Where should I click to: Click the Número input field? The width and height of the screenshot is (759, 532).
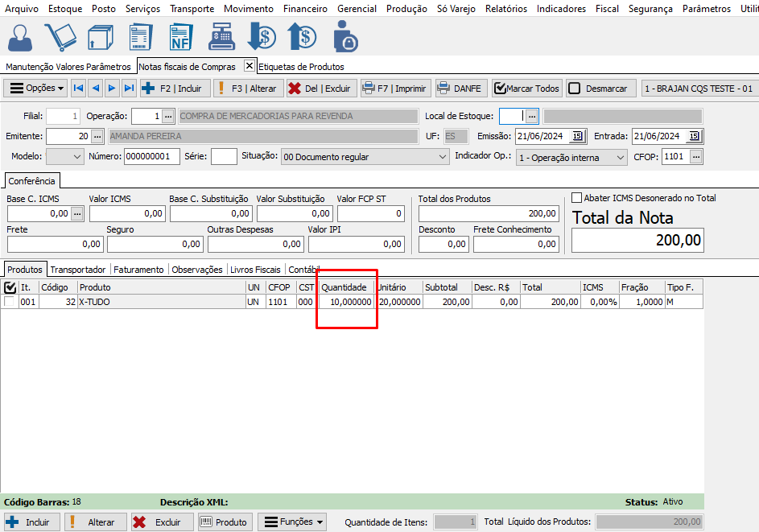point(151,157)
